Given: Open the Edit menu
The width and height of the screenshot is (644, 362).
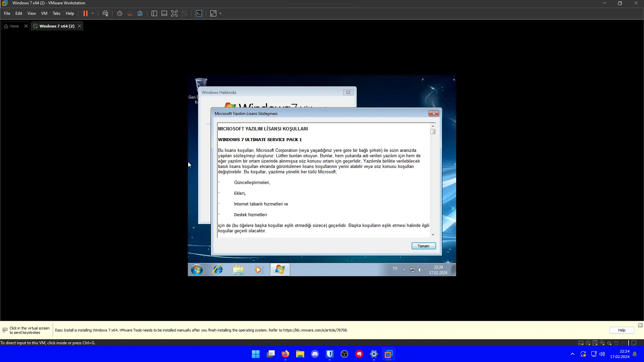Looking at the screenshot, I should (19, 13).
